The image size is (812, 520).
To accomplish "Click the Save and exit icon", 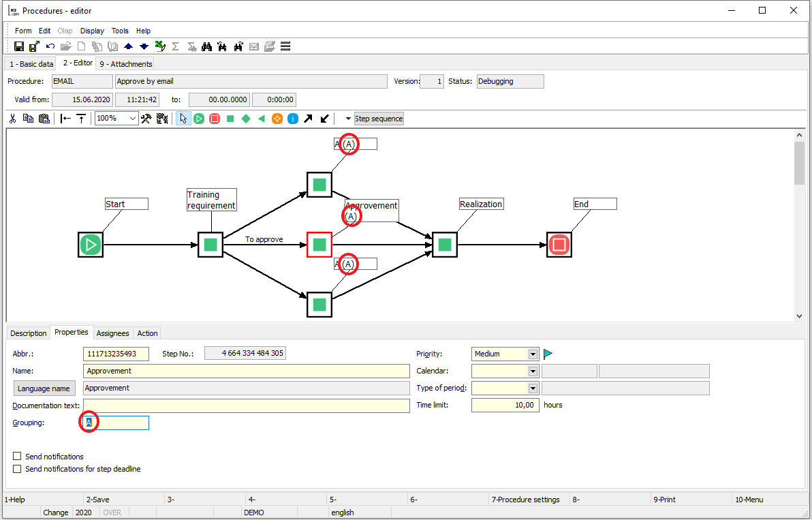I will tap(35, 46).
